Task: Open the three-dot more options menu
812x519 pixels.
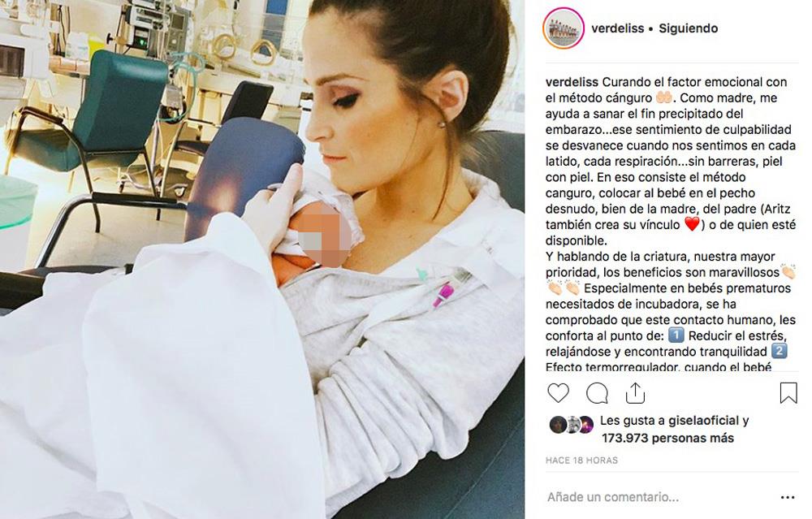Action: coord(787,497)
